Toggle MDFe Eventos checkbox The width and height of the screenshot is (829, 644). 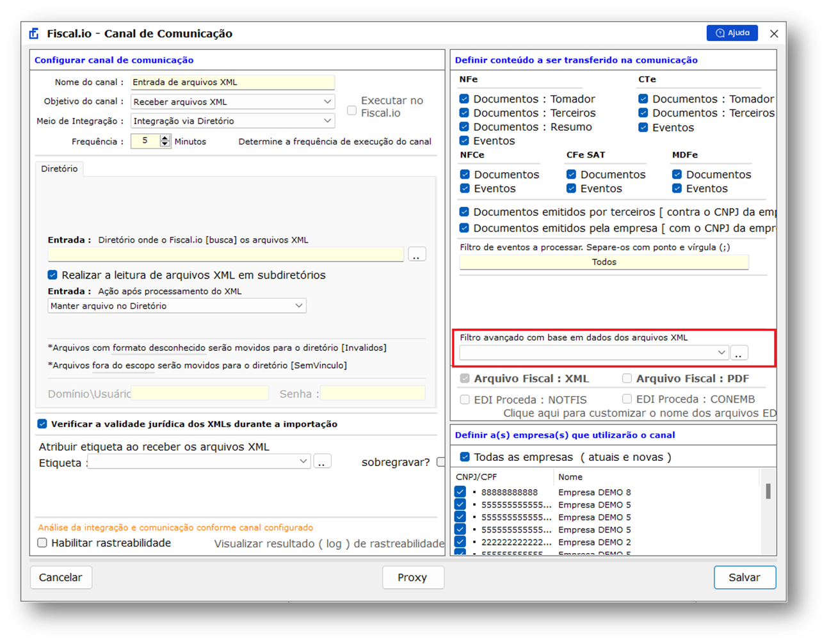point(677,188)
